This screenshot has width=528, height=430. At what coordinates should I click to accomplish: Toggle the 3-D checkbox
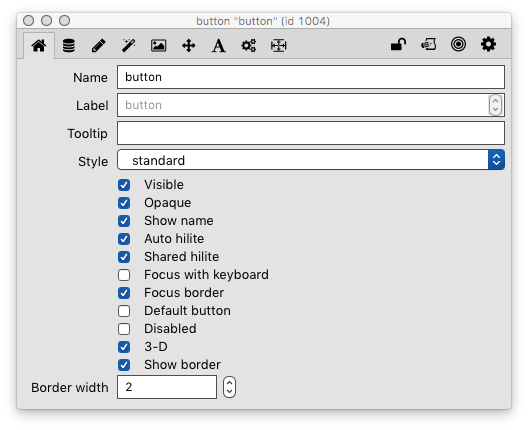coord(124,347)
